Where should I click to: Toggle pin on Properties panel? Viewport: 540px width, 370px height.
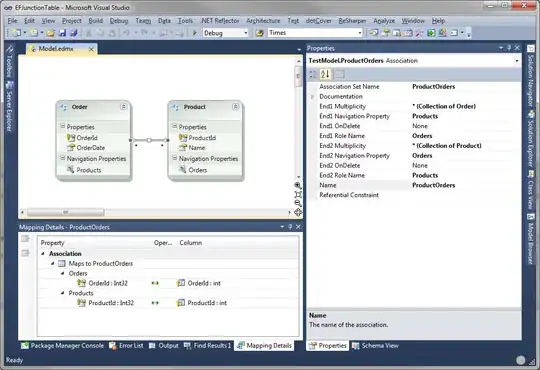tap(509, 48)
